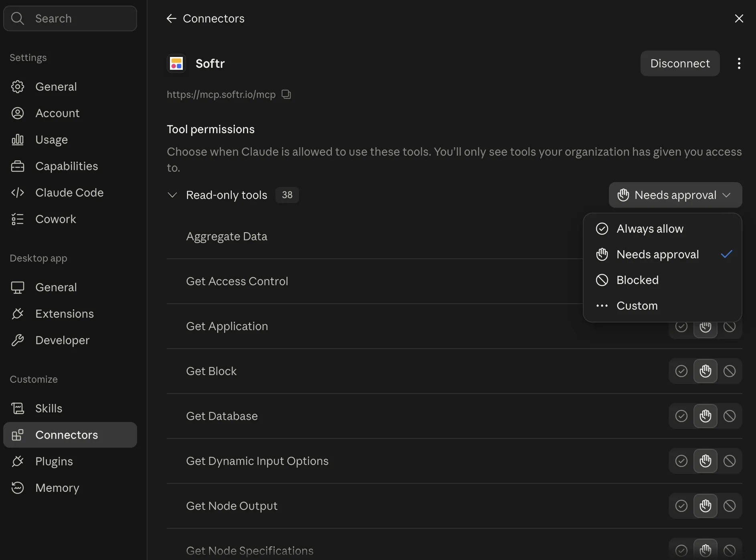
Task: Click the Search input field
Action: [70, 18]
